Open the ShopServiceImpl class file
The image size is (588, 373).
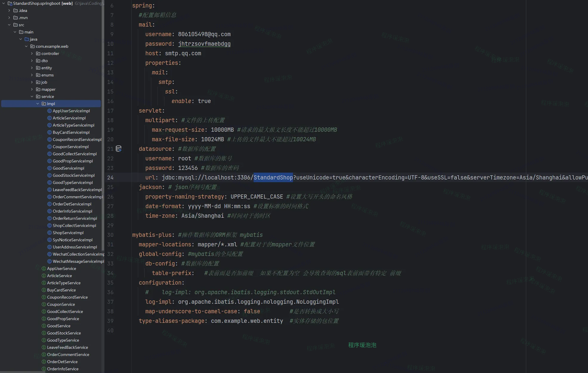point(68,233)
